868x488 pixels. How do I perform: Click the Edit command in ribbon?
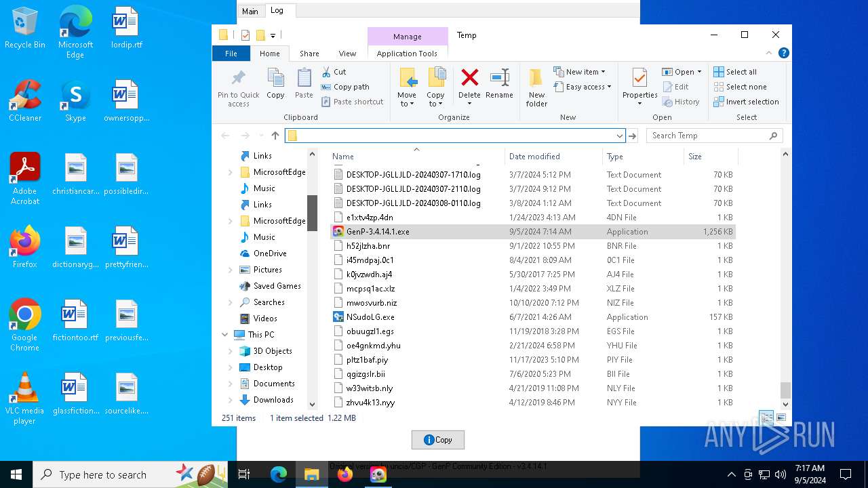click(675, 87)
